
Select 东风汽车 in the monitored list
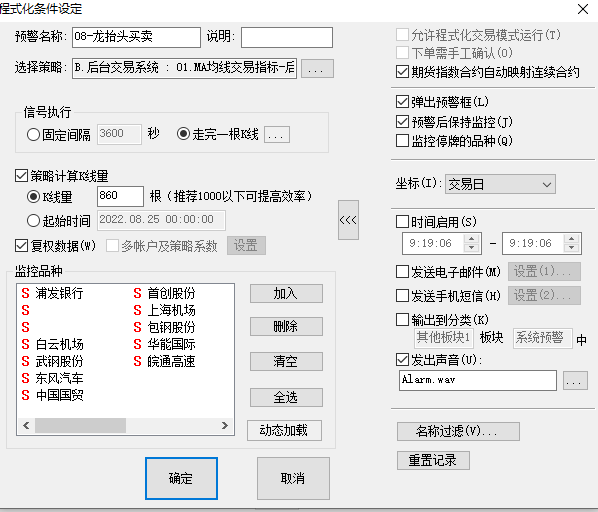pyautogui.click(x=59, y=378)
